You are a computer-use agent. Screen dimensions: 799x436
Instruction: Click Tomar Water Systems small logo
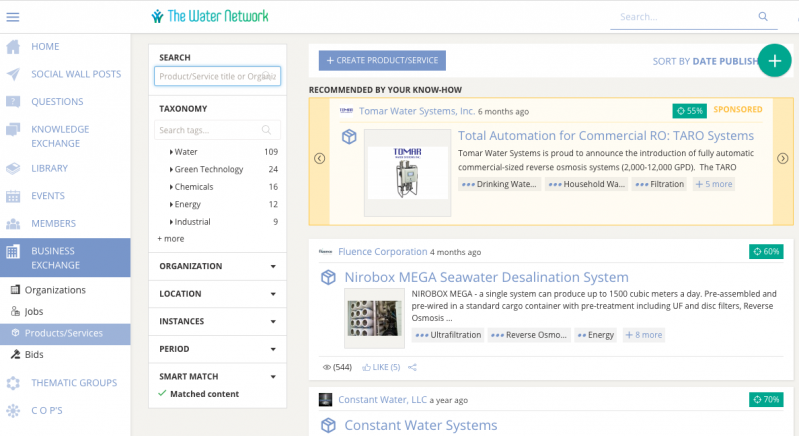[347, 111]
